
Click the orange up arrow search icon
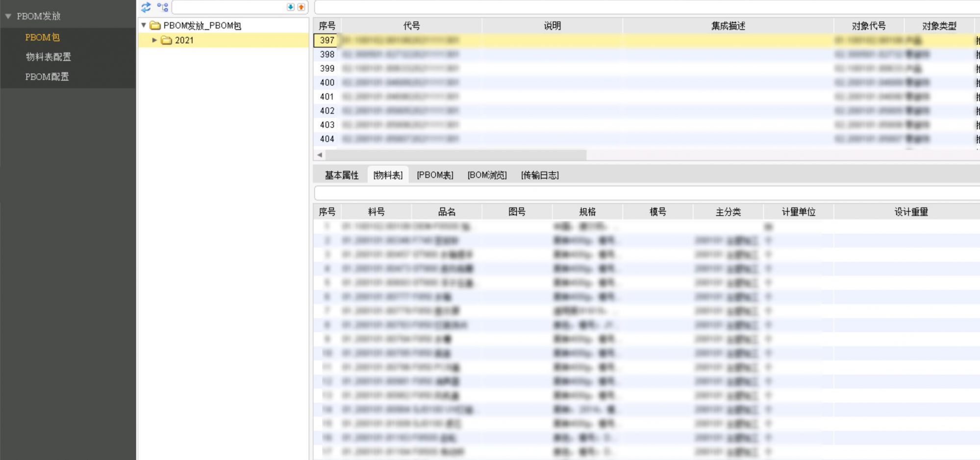click(x=301, y=7)
